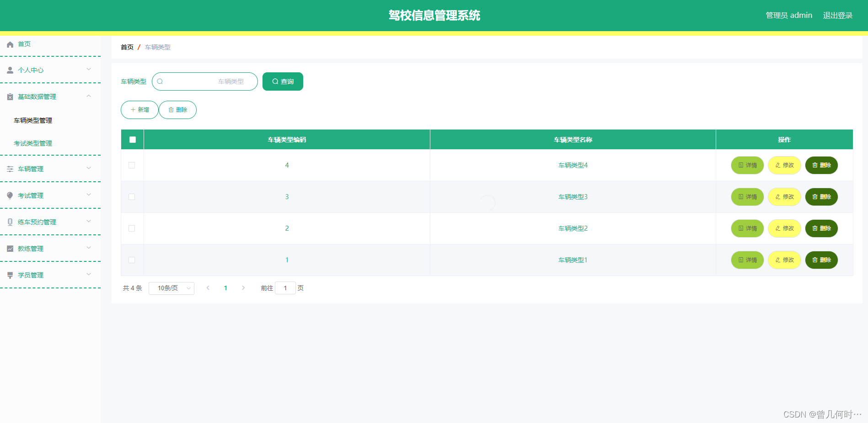Open the 考试管理 sidebar menu

point(50,195)
